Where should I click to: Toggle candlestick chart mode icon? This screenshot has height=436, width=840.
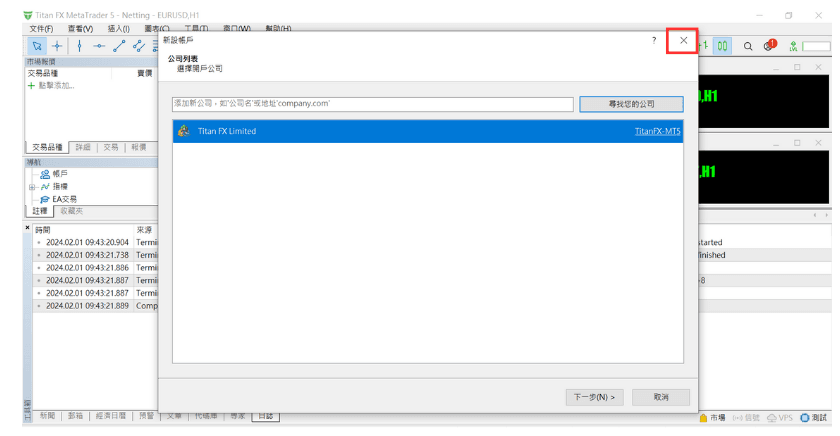point(723,46)
